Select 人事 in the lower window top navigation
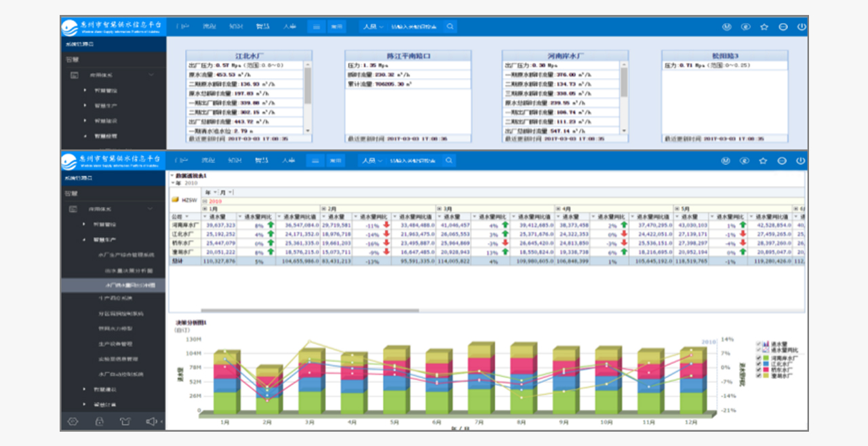The height and width of the screenshot is (446, 868). coord(289,161)
